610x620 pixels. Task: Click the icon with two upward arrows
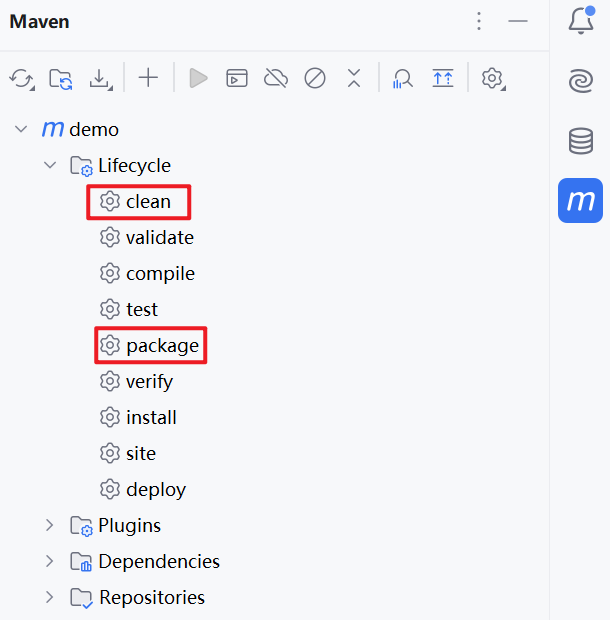click(443, 78)
